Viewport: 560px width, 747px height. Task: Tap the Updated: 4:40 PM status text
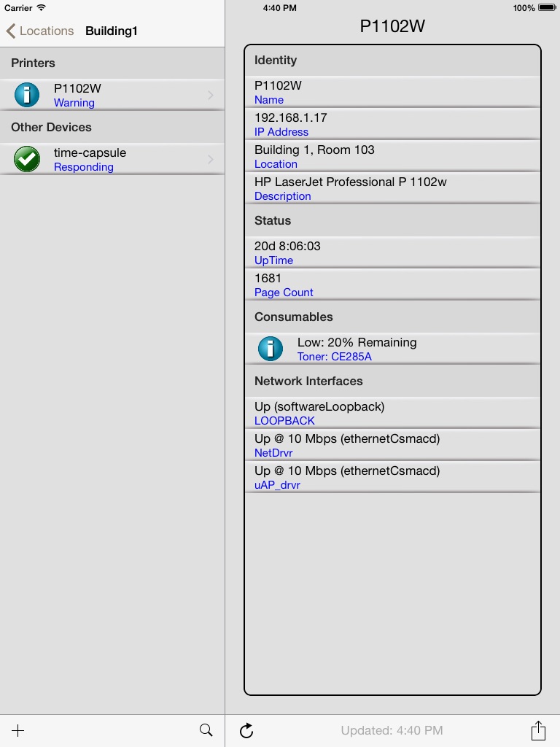[x=392, y=730]
